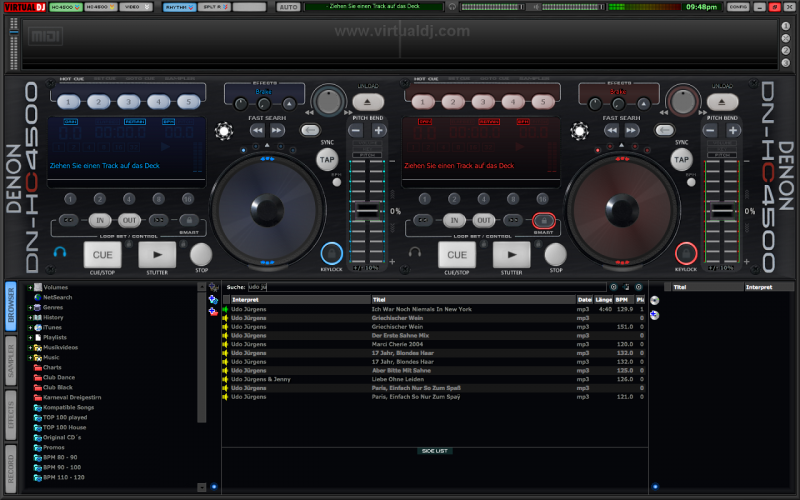Fast search forward on right deck
The height and width of the screenshot is (500, 800).
point(631,131)
